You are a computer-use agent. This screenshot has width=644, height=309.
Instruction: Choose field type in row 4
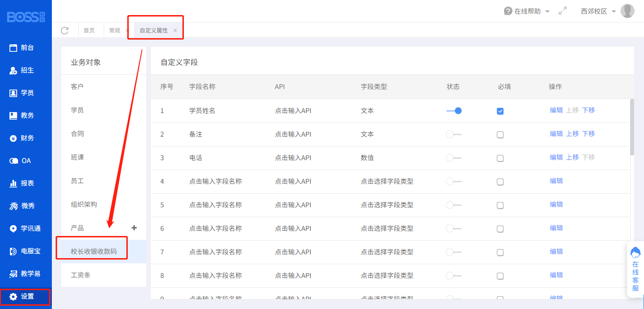387,181
